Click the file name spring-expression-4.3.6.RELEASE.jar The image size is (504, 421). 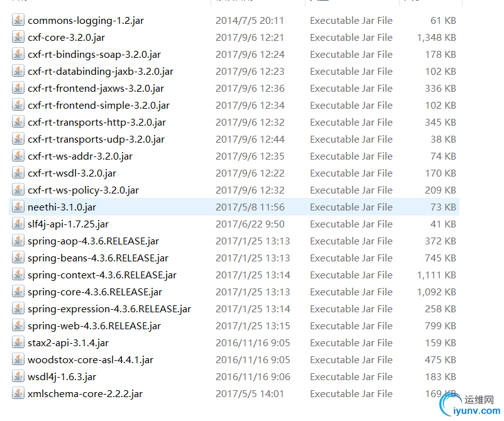click(x=109, y=310)
